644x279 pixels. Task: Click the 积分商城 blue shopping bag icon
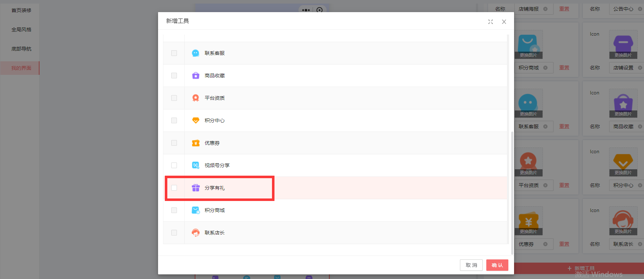(195, 210)
